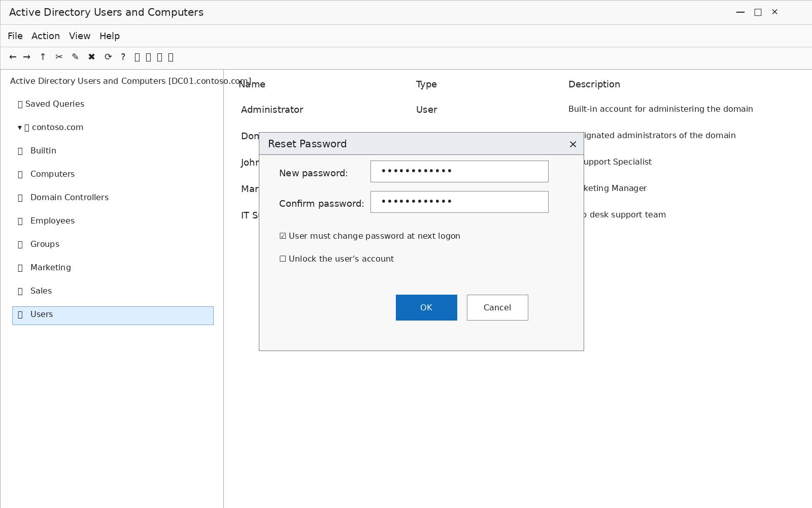Select the Employees OU
Screen dimensions: 812x508
click(52, 220)
